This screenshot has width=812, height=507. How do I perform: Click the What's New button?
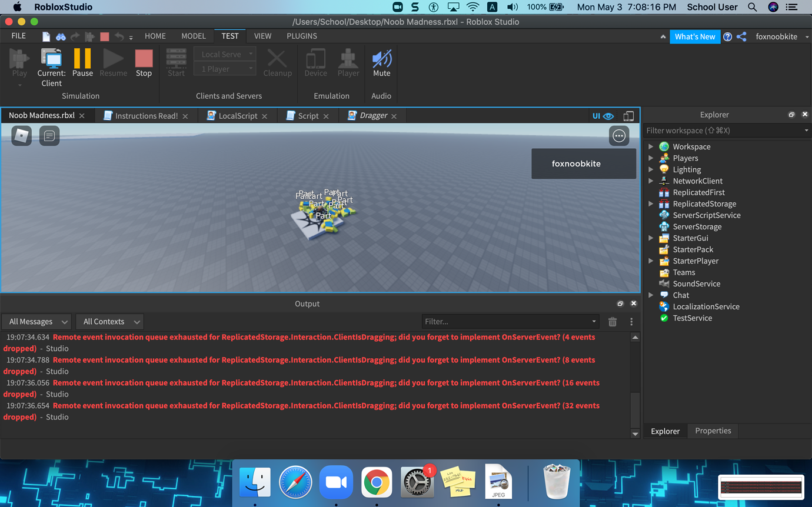695,36
